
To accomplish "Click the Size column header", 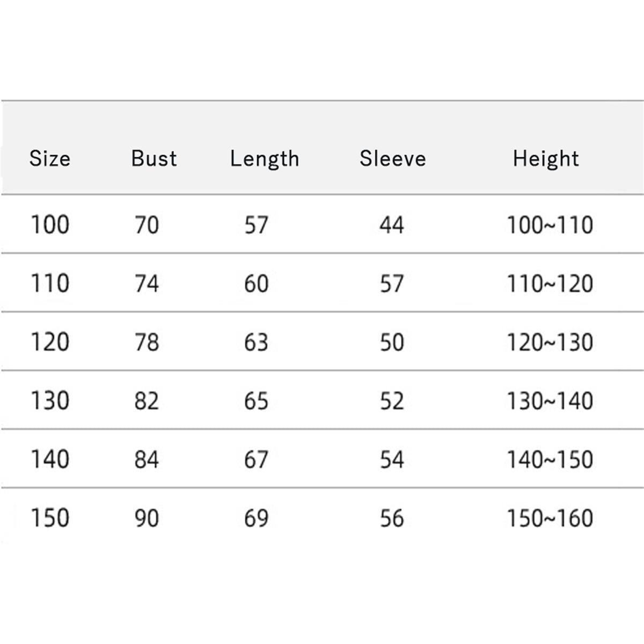I will point(49,158).
